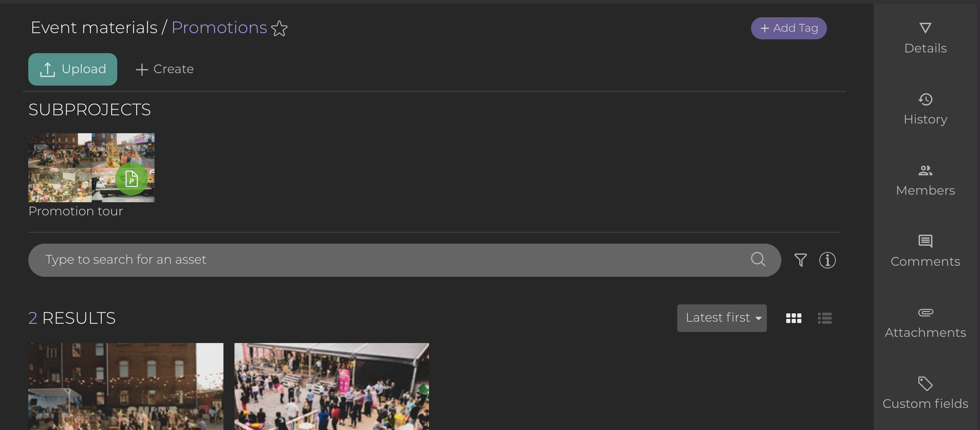Screen dimensions: 980x430
Task: Click the Add Tag button
Action: [x=789, y=28]
